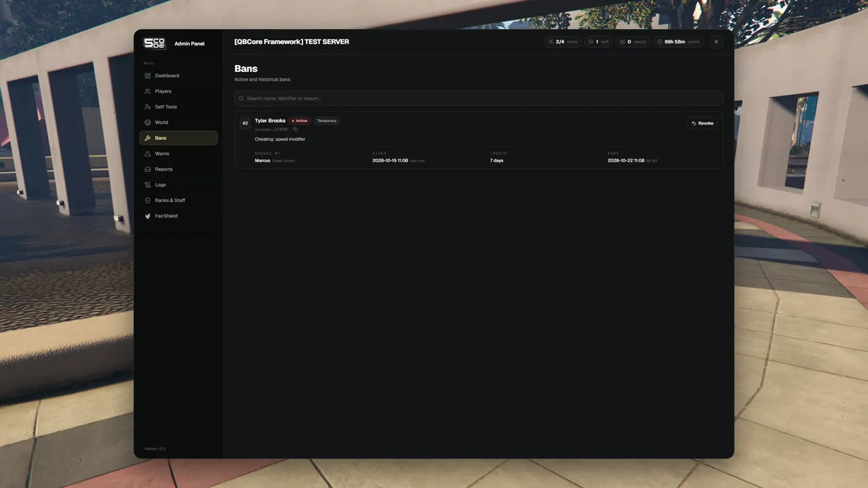The height and width of the screenshot is (488, 868).
Task: Focus the bans search field
Action: [479, 98]
